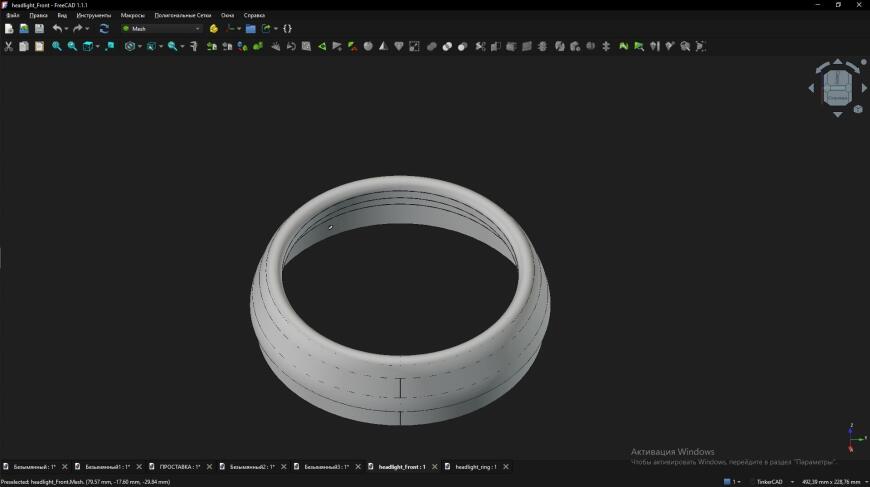Open the redo history dropdown arrow
Screen dimensions: 870x487
[87, 28]
